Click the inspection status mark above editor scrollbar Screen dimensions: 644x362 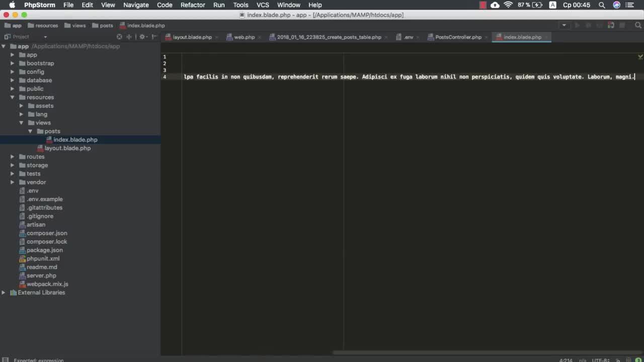point(640,57)
